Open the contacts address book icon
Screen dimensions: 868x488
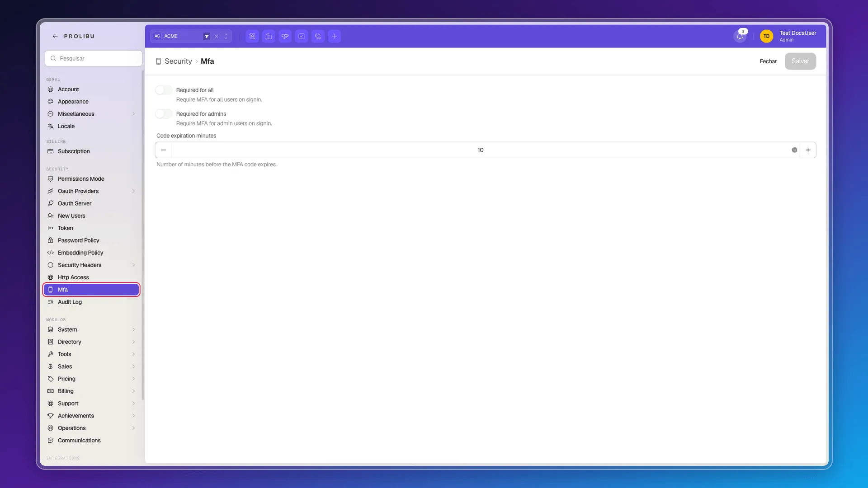252,36
